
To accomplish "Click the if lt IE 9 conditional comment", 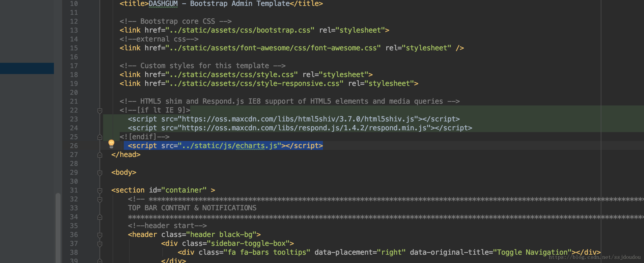I will coord(155,110).
